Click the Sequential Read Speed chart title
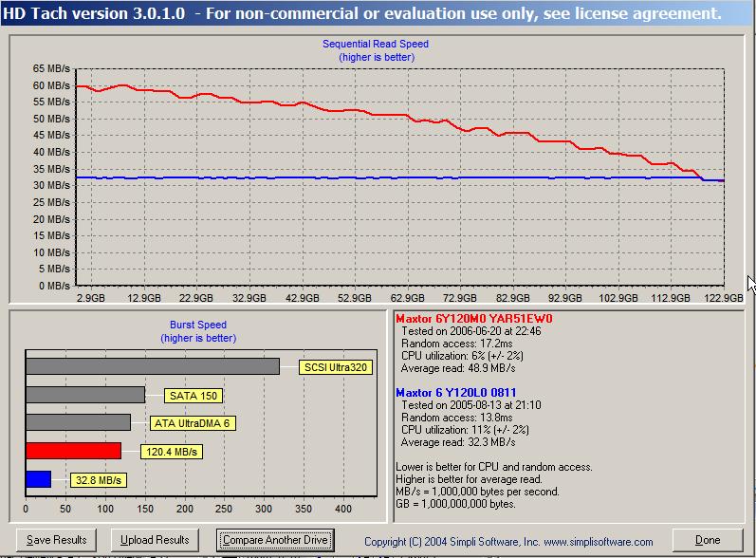This screenshot has width=756, height=558. 376,44
